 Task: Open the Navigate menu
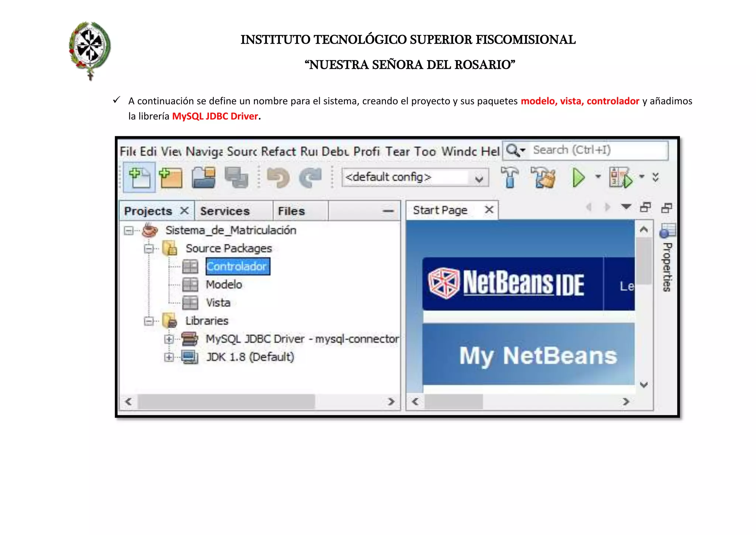[204, 151]
